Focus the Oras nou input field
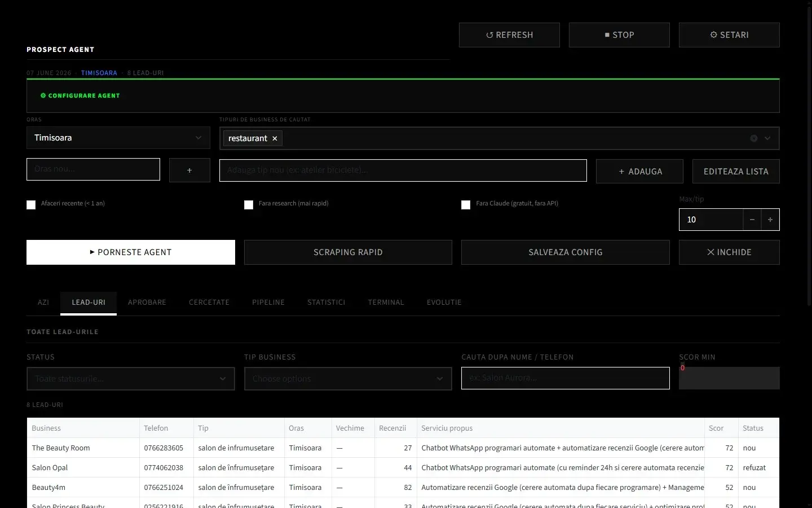The height and width of the screenshot is (508, 812). pyautogui.click(x=93, y=169)
